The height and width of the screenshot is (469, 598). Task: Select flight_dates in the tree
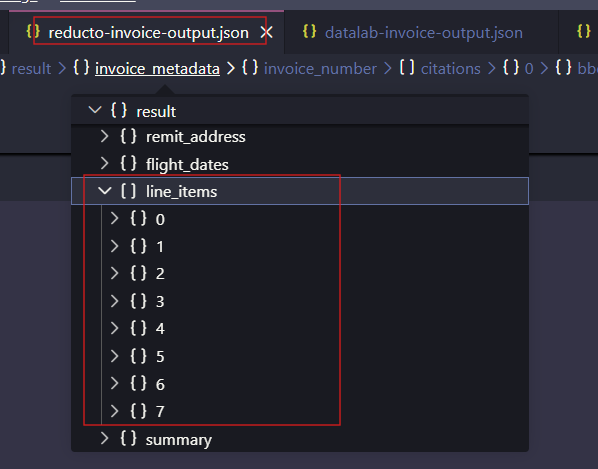point(187,165)
